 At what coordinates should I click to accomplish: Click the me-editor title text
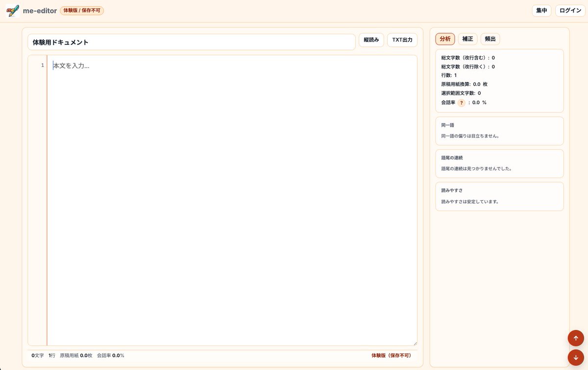click(40, 10)
